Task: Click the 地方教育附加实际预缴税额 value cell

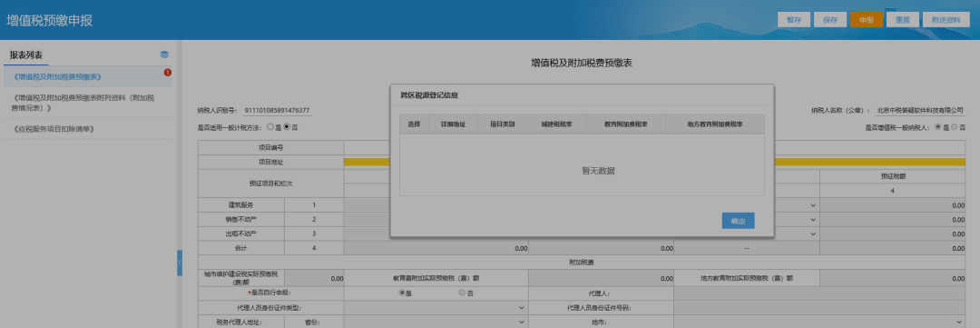Action: 893,278
